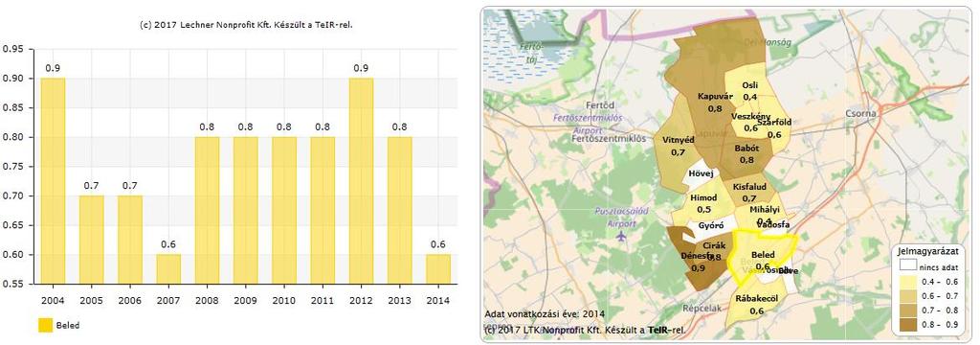Click the 0.75 y-axis label
Viewport: 980px width, 345px height.
(x=13, y=167)
